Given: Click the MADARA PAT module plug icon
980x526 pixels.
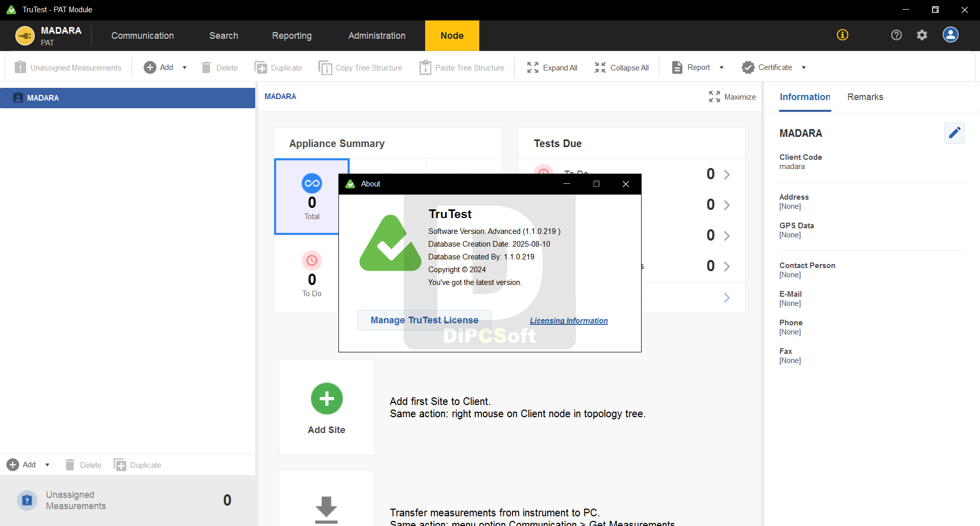Looking at the screenshot, I should pyautogui.click(x=25, y=36).
